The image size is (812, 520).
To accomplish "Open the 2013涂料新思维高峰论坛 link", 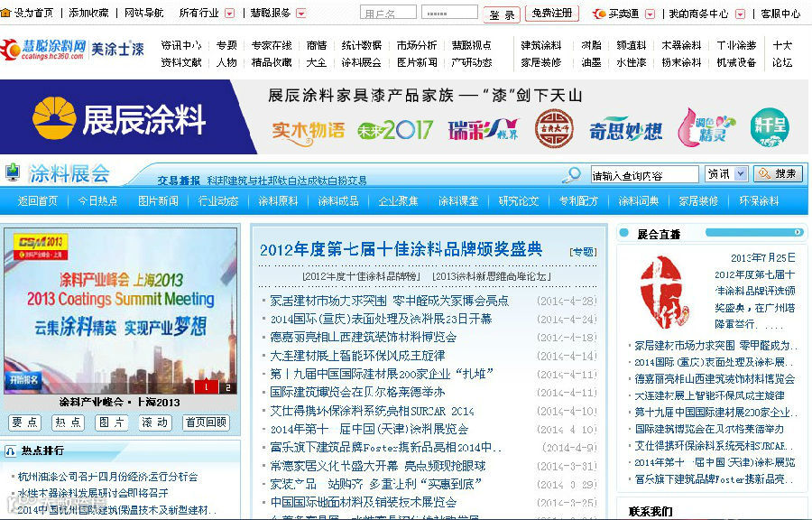I will click(x=492, y=276).
